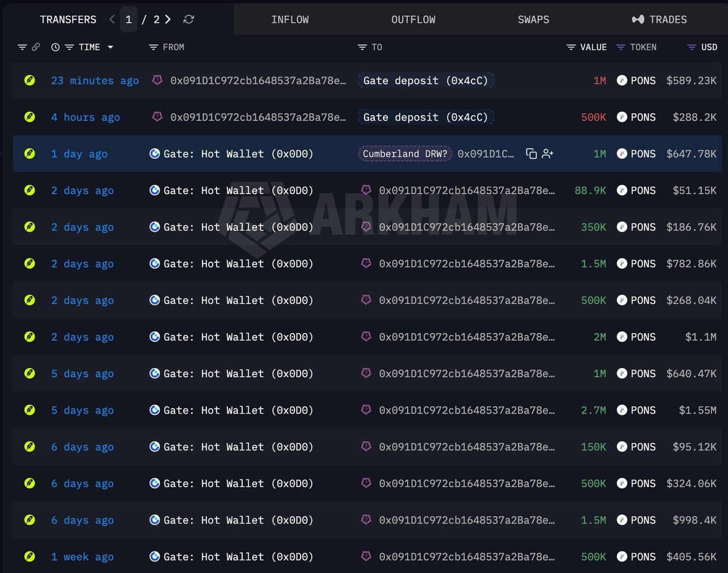This screenshot has height=573, width=728.
Task: Open Gate deposit (0x4cC) on the 23 minutes ago row
Action: click(x=426, y=81)
